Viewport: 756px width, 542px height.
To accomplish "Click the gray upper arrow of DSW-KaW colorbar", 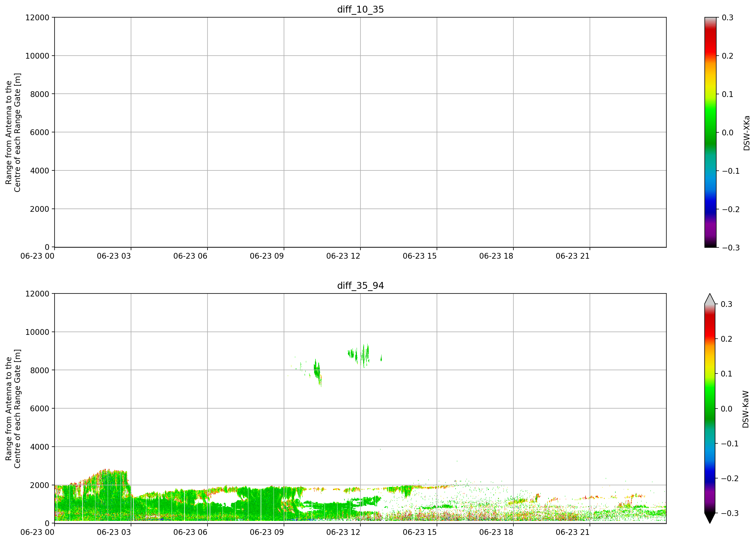I will pos(710,299).
